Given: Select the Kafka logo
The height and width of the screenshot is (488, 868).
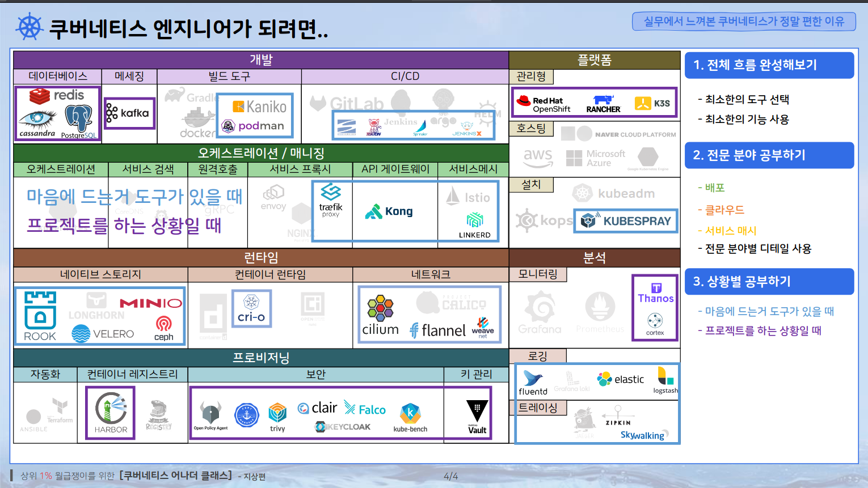Looking at the screenshot, I should 128,113.
